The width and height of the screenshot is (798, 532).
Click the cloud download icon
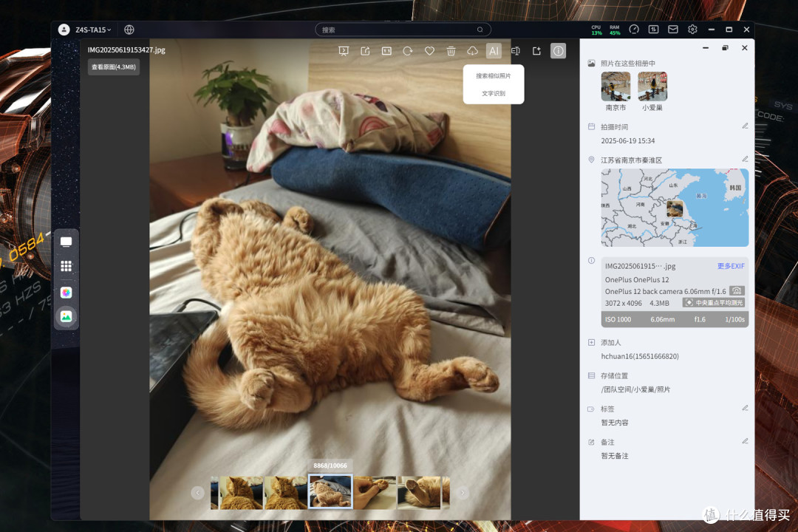[x=472, y=51]
